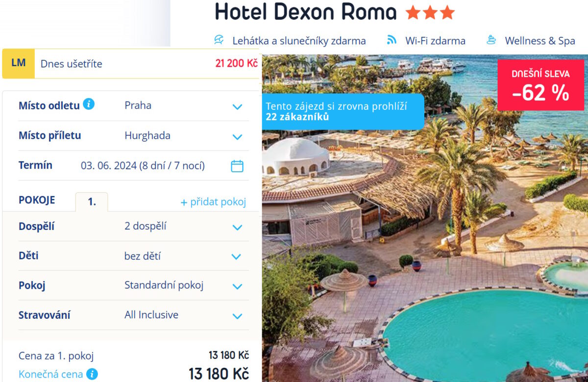Open the hotel pool and beach photo
Screen dimensions: 588x382
click(x=425, y=218)
